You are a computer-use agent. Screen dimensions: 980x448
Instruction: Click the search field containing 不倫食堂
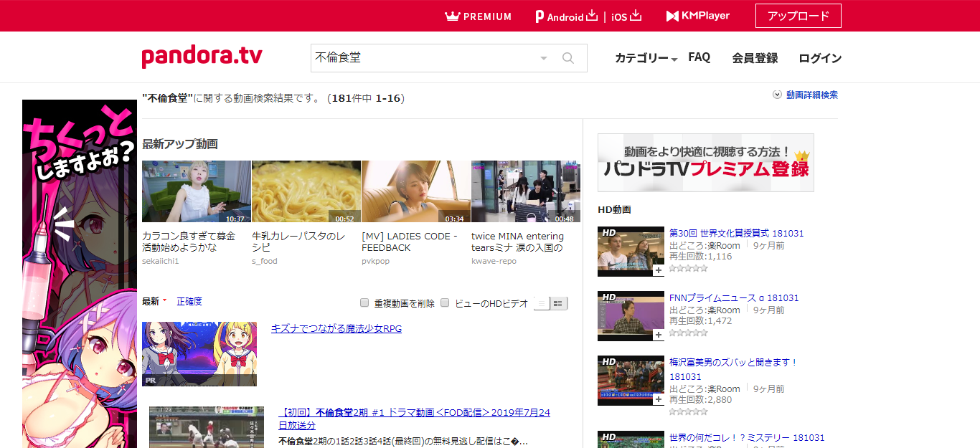coord(423,58)
